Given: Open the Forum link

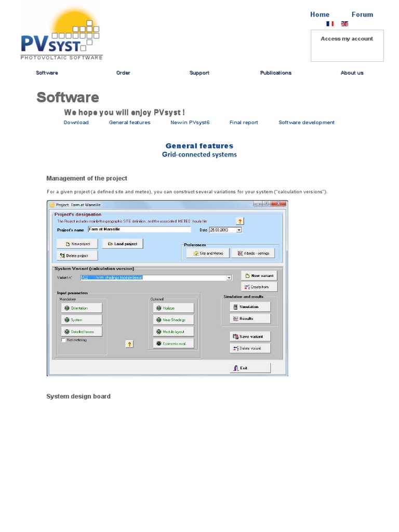Looking at the screenshot, I should (x=362, y=15).
